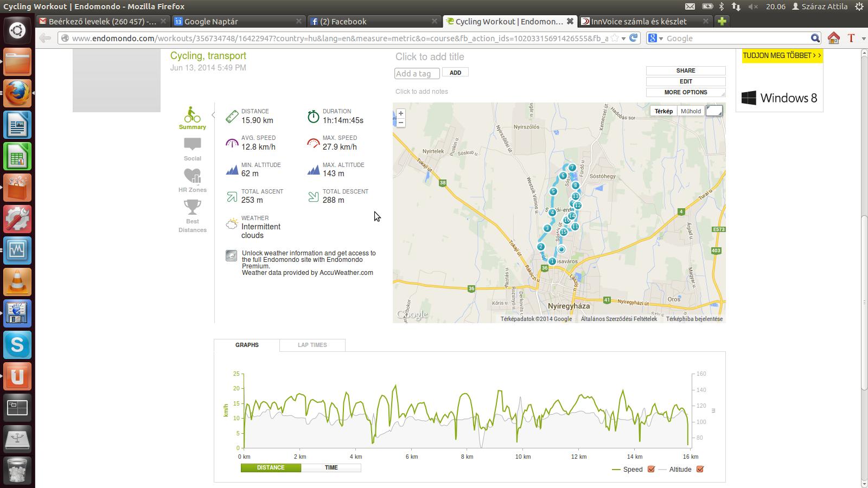Toggle fullscreen map view button
Image resolution: width=868 pixels, height=488 pixels.
pos(714,111)
